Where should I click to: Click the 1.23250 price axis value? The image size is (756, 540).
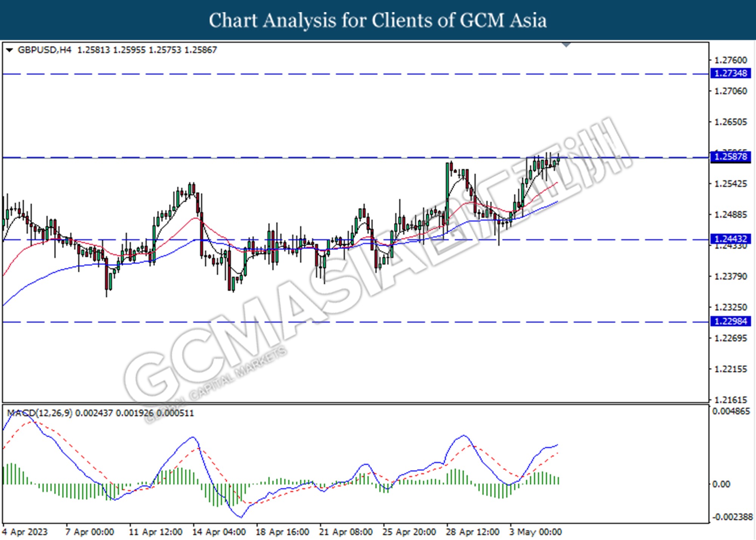[730, 307]
